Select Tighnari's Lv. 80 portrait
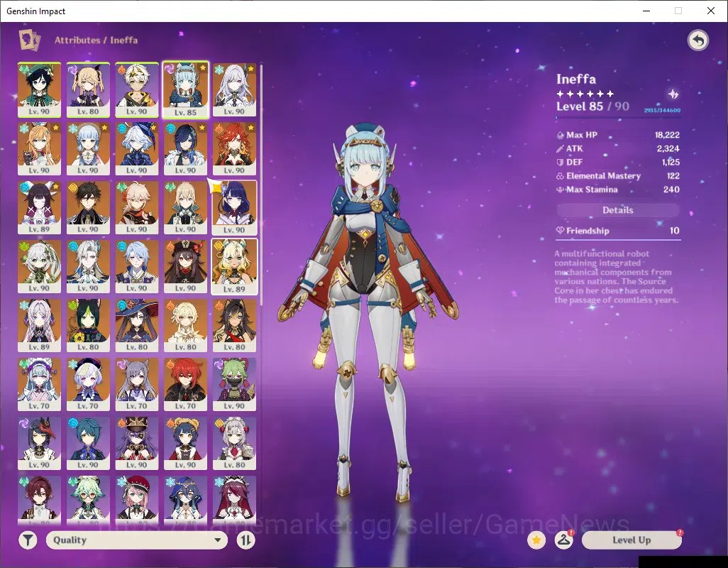 pos(88,326)
